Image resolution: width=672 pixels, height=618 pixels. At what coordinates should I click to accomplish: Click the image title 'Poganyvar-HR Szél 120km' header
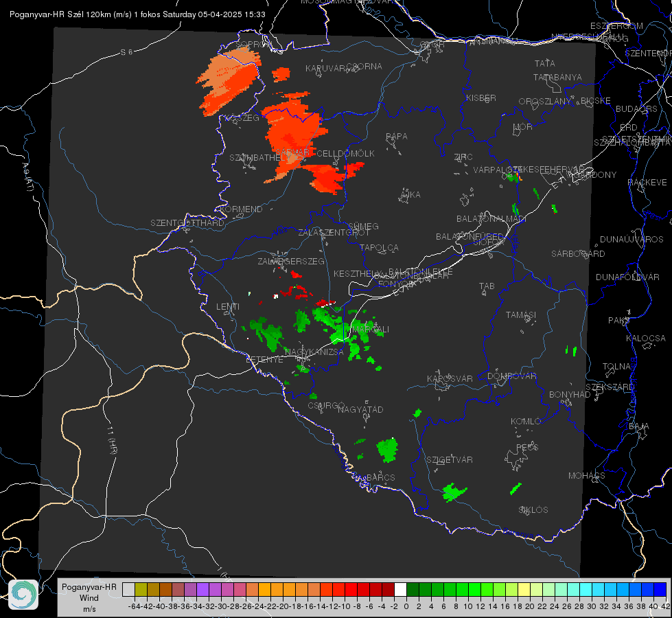[x=137, y=14]
